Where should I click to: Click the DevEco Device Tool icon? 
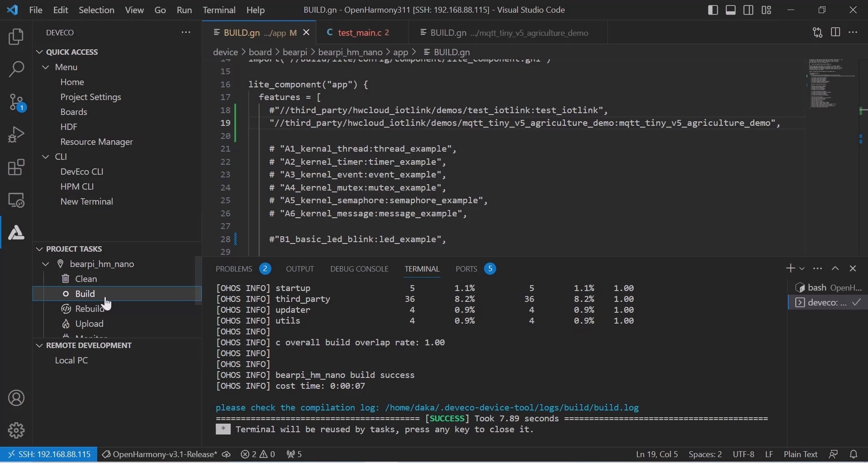point(16,233)
